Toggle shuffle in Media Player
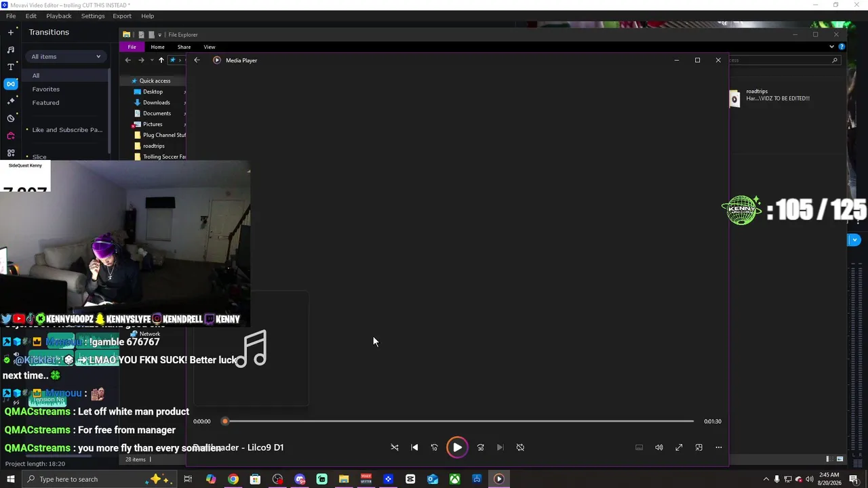This screenshot has width=868, height=488. pyautogui.click(x=395, y=447)
